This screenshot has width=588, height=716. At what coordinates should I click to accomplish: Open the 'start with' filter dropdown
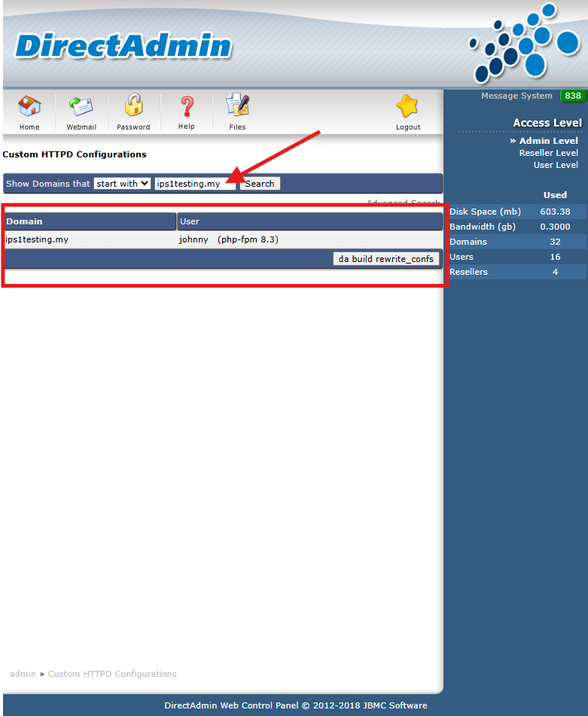(123, 184)
